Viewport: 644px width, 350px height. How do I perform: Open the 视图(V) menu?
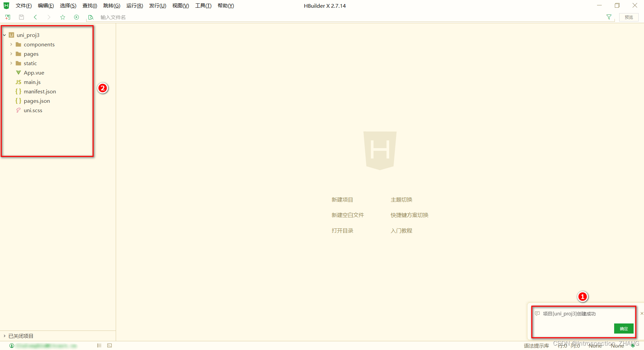(181, 6)
